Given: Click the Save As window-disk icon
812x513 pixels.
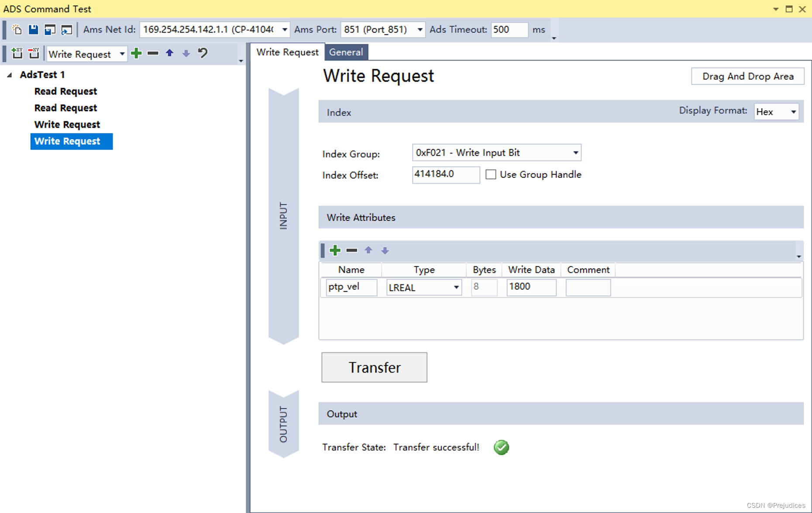Looking at the screenshot, I should (50, 30).
